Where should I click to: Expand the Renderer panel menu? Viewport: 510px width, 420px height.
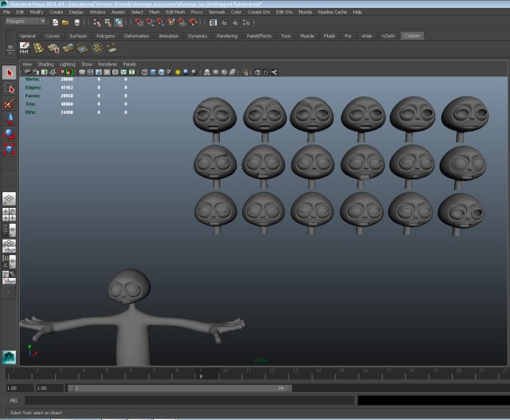point(107,63)
